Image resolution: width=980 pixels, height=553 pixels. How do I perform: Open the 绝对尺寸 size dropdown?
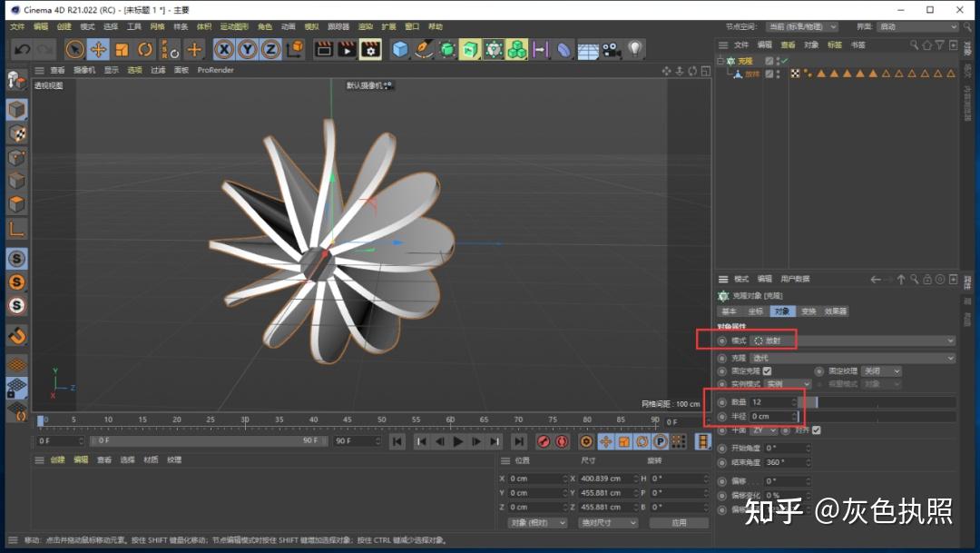(x=609, y=522)
